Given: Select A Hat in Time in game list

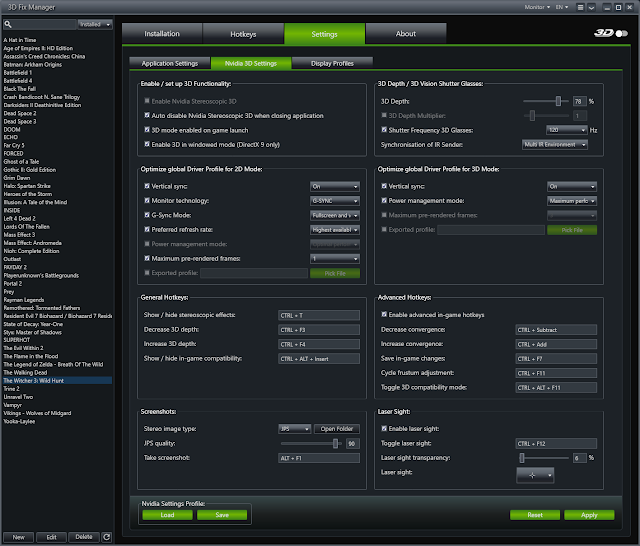Looking at the screenshot, I should click(x=20, y=40).
